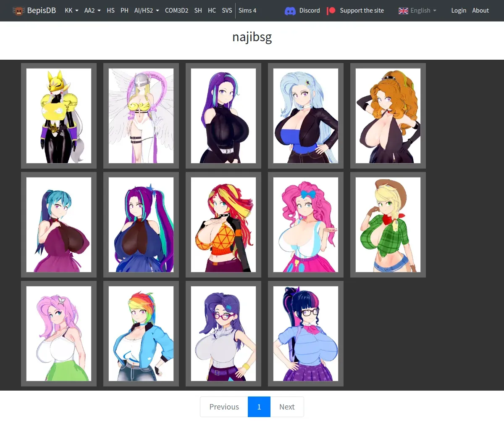Select page 1 in pagination
The height and width of the screenshot is (423, 504).
click(x=259, y=407)
